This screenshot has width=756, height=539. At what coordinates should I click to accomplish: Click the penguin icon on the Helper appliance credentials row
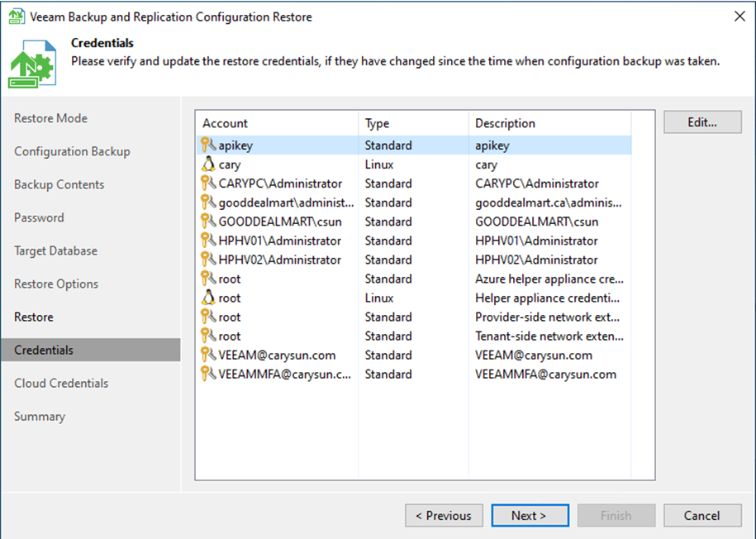208,298
